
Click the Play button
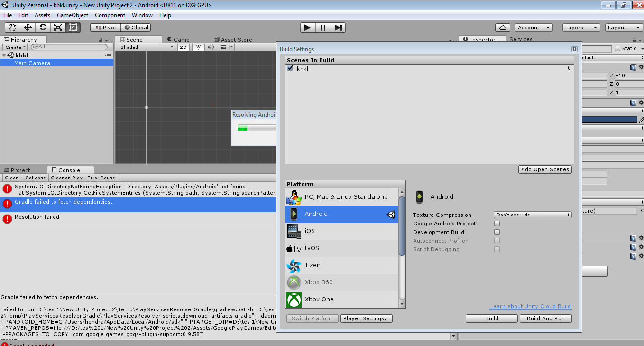click(x=308, y=28)
